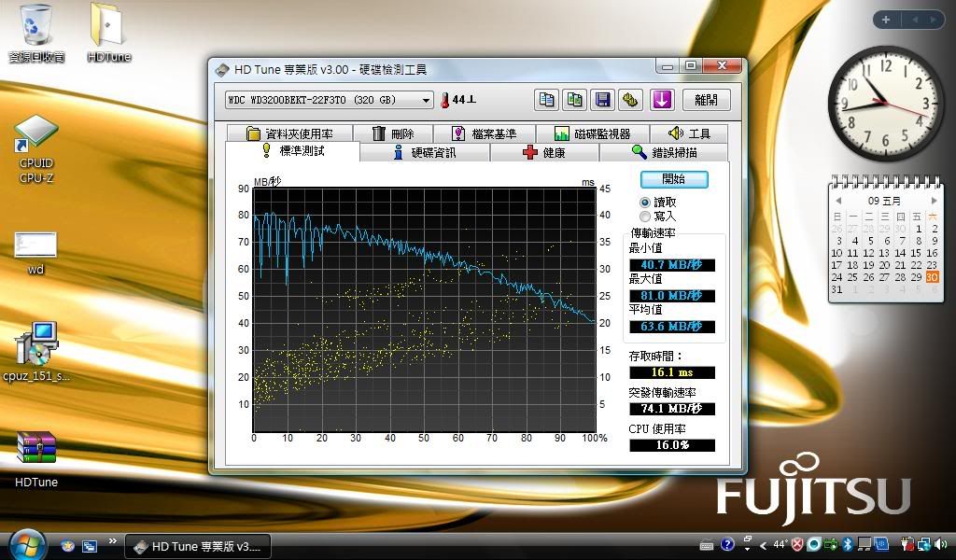Switch to the 磁碟監視器 tab

tap(593, 133)
